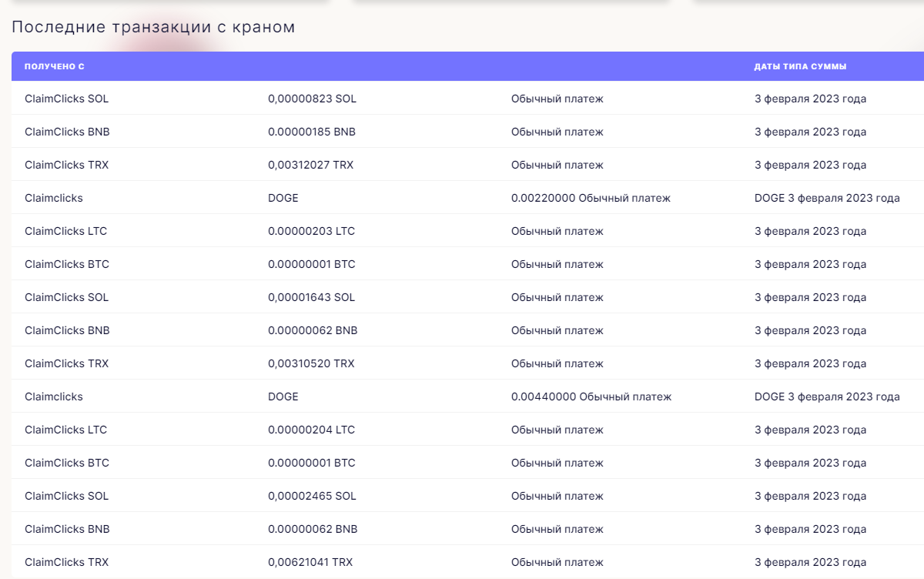Click '0.00440000 Обычный платеж' cell
924x579 pixels.
click(x=591, y=397)
